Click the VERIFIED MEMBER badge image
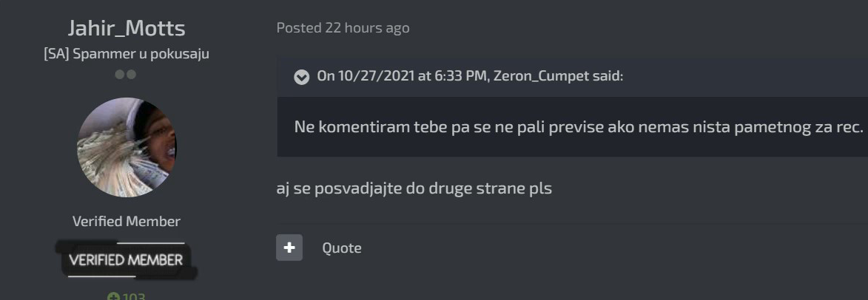Screen dimensions: 868x300 (127, 259)
